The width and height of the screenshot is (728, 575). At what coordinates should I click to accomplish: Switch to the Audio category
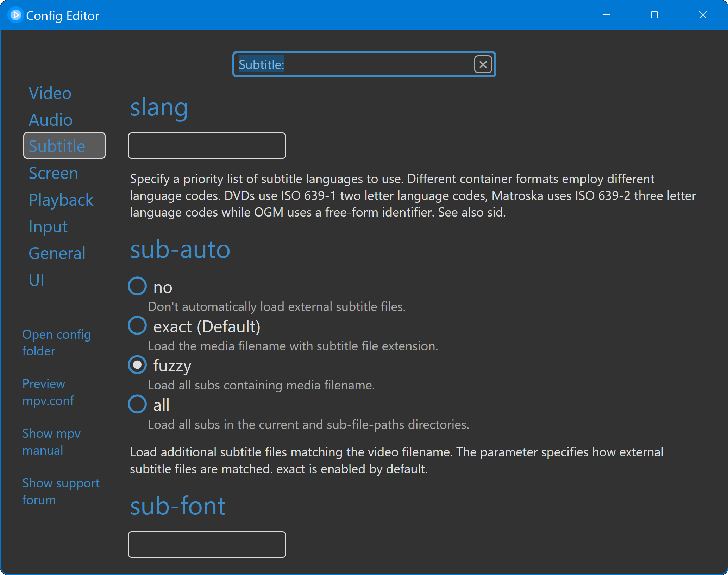[x=51, y=120]
